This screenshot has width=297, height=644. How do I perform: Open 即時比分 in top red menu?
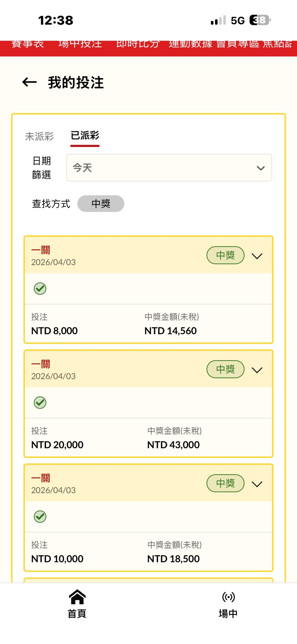pos(137,44)
